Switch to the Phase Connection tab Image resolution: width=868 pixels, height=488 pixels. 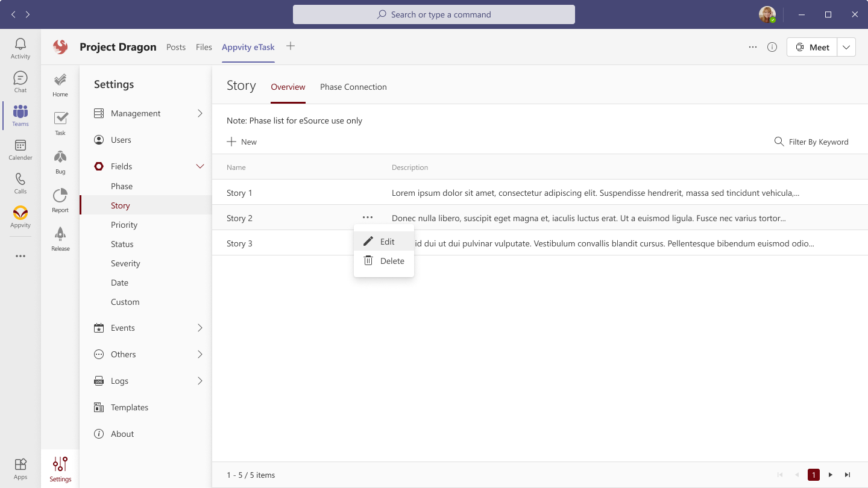point(353,87)
